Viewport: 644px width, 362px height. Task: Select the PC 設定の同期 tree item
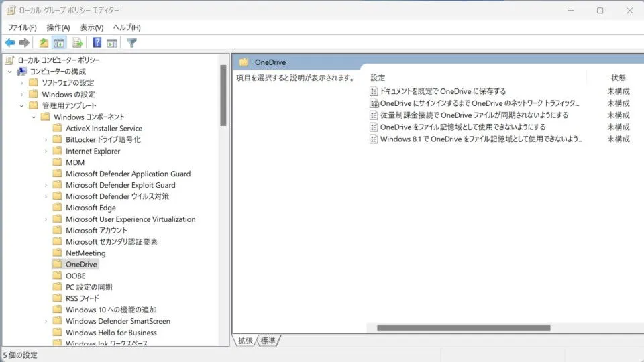89,287
